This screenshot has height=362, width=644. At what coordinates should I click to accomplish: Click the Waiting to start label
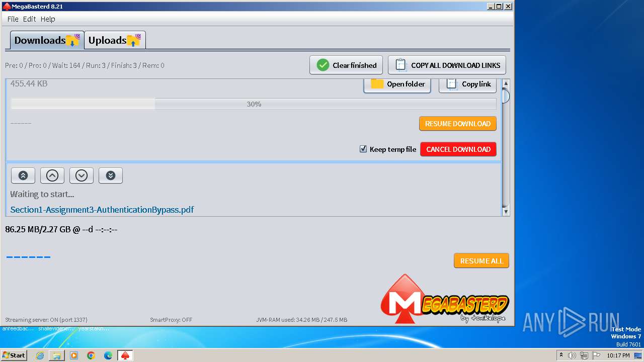click(42, 194)
